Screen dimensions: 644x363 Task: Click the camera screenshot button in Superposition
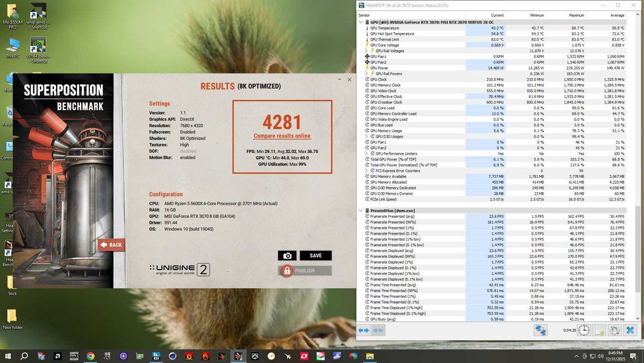(x=287, y=256)
